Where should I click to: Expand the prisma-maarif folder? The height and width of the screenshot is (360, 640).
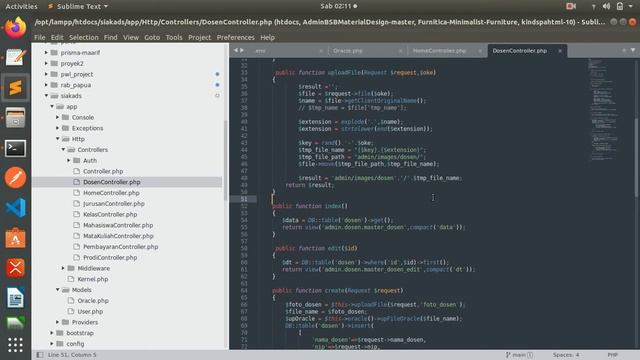(x=46, y=53)
